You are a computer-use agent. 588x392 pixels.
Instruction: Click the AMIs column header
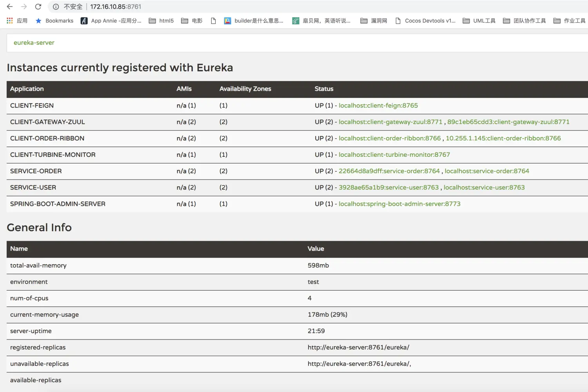(x=184, y=89)
